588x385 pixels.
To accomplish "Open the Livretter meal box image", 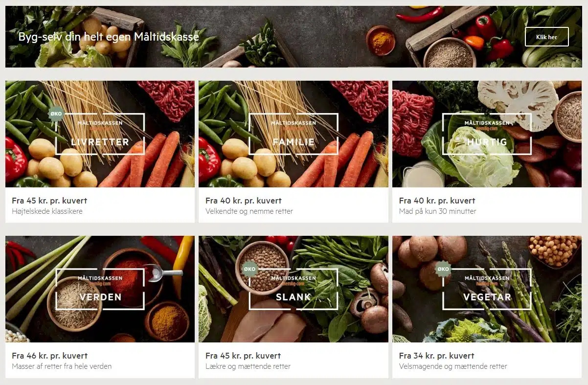I will point(100,134).
